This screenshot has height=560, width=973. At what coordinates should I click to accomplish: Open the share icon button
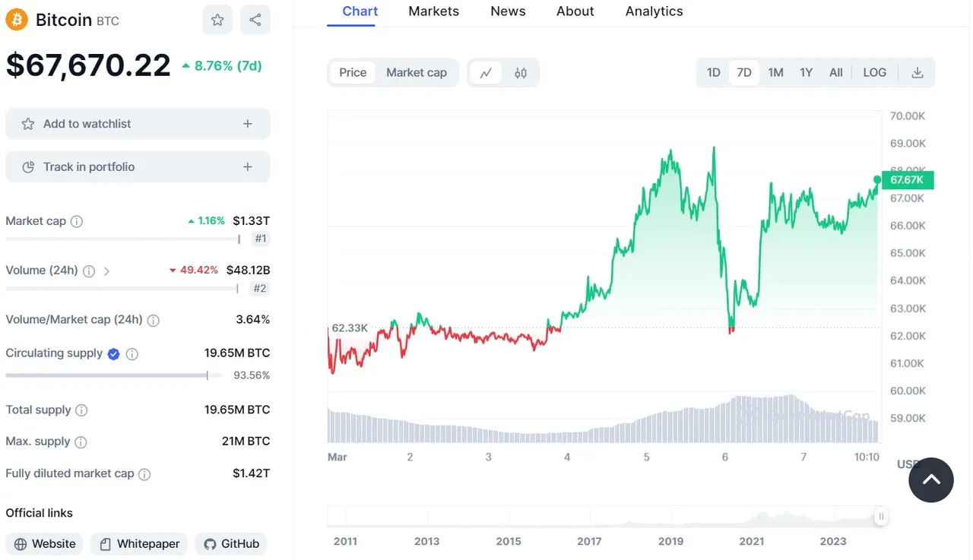[255, 20]
